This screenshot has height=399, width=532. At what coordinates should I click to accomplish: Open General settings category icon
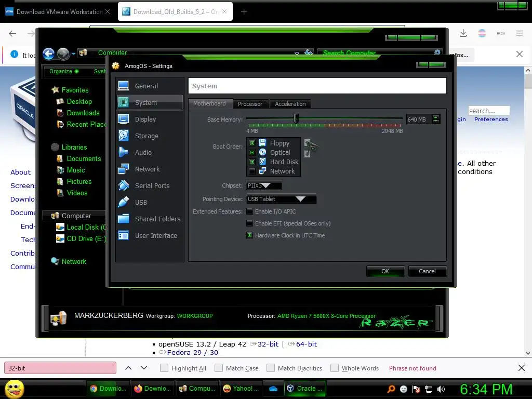(x=123, y=86)
